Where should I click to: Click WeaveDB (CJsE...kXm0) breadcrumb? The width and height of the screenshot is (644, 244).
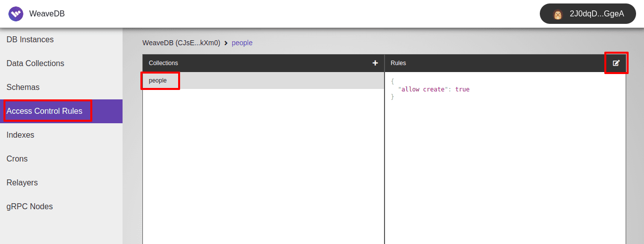(x=181, y=43)
